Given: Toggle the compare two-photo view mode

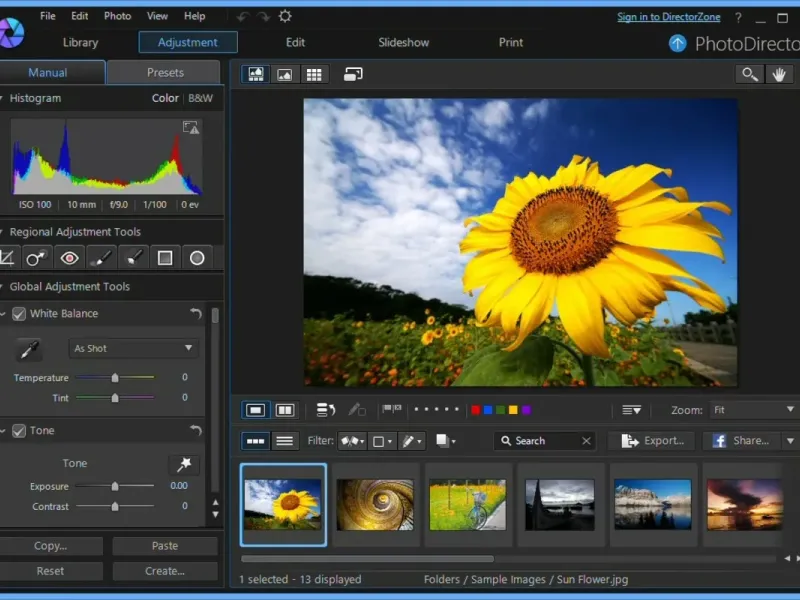Looking at the screenshot, I should [285, 410].
